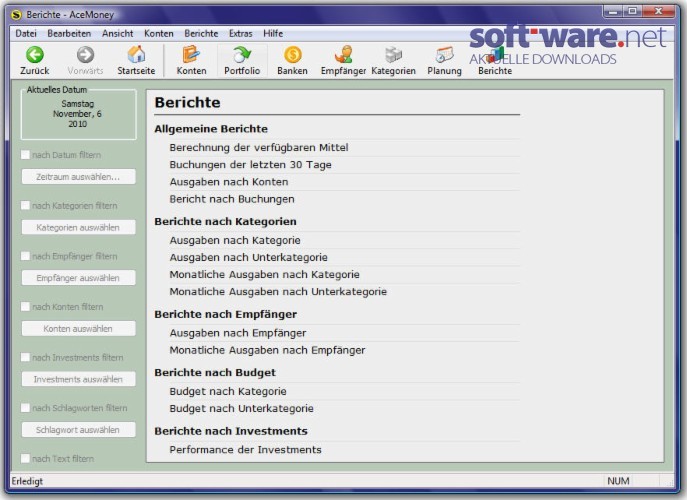Enable nach Schlagworten filtern checkbox
This screenshot has height=500, width=687.
pos(25,408)
